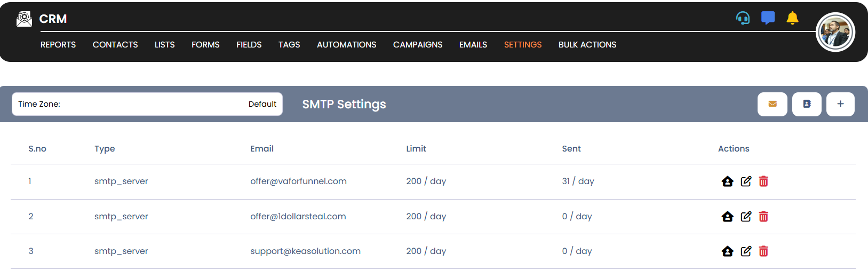Open the Time Zone dropdown
Screen dimensions: 868x270
(147, 104)
